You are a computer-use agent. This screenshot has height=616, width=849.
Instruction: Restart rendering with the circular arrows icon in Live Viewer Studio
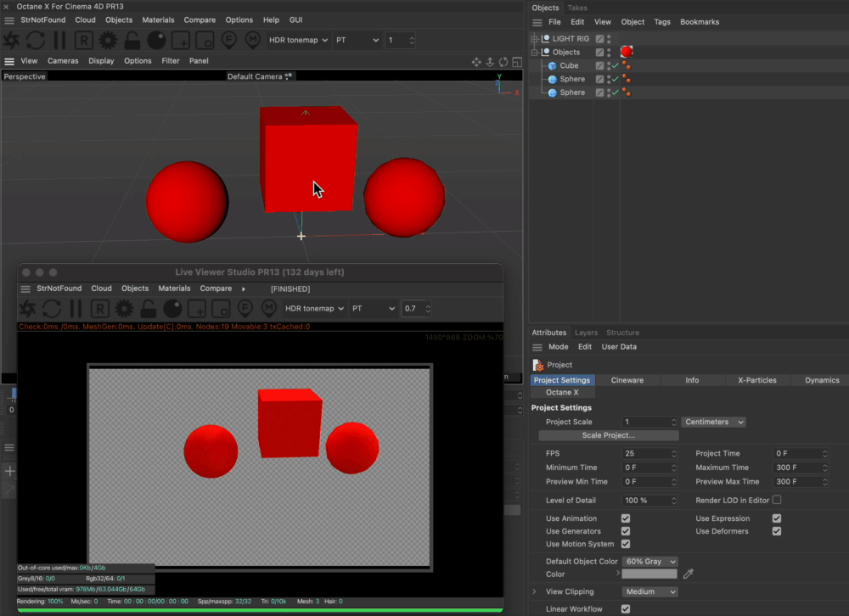coord(52,309)
